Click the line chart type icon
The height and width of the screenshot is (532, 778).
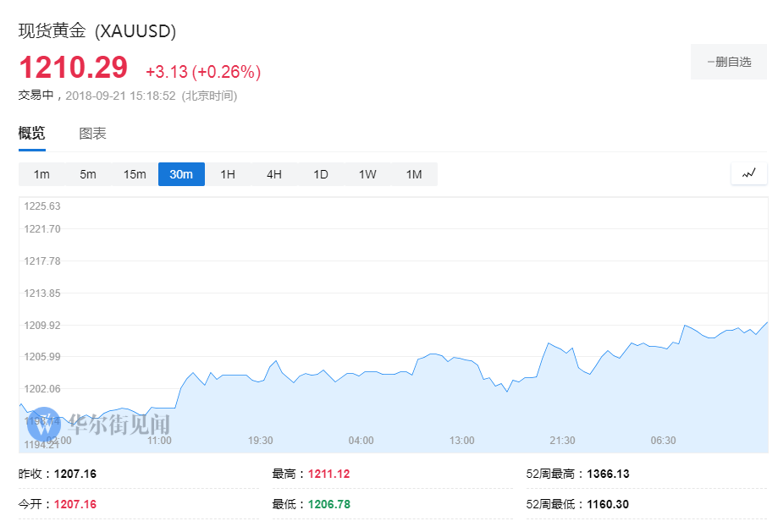click(748, 173)
